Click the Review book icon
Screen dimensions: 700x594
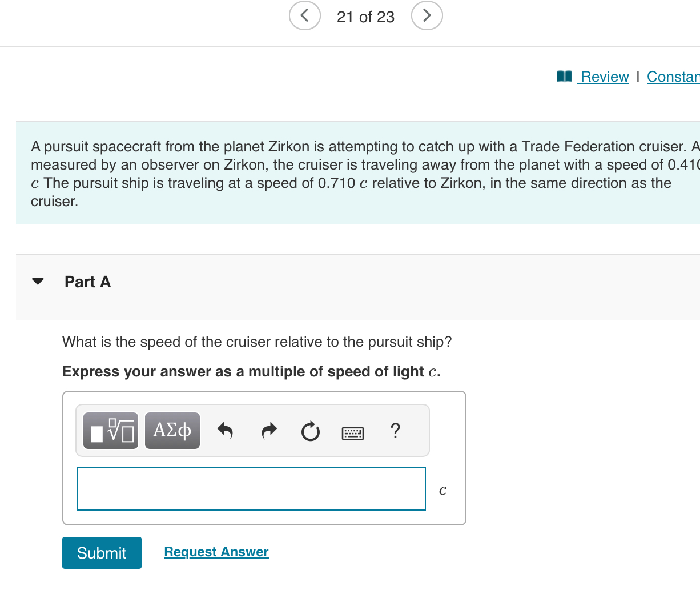(564, 76)
